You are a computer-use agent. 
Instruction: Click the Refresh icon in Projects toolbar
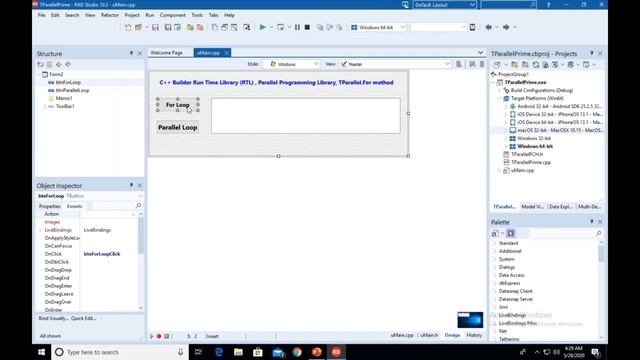coord(536,64)
